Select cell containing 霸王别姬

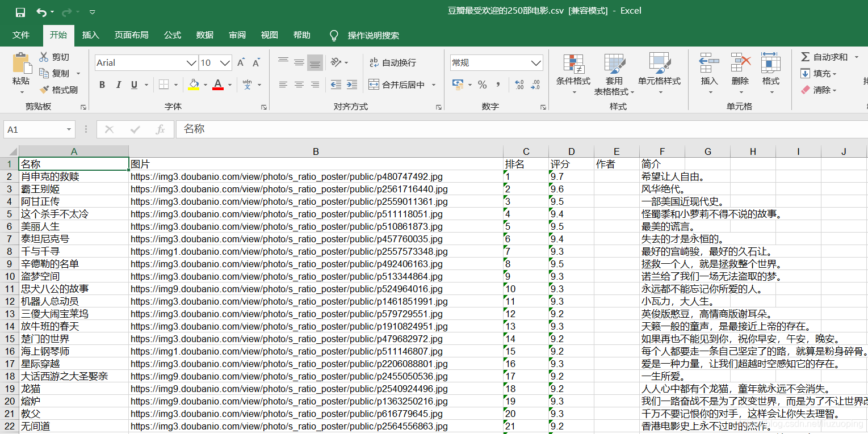pos(74,189)
